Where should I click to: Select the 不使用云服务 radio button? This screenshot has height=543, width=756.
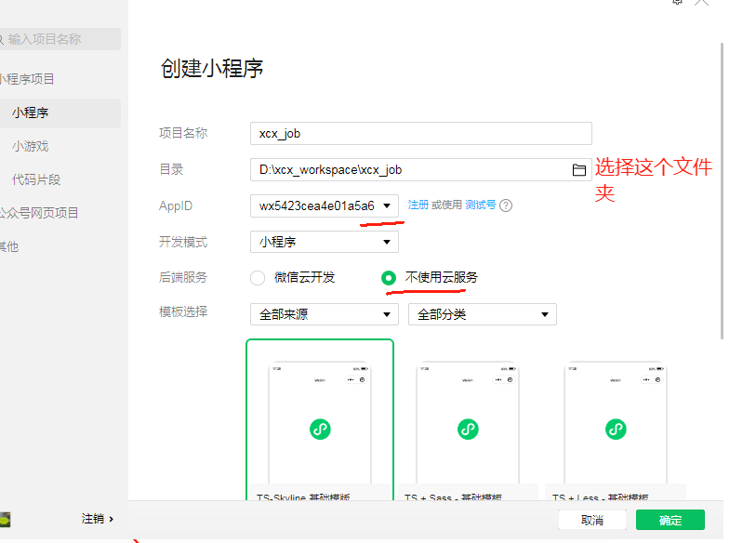(389, 278)
